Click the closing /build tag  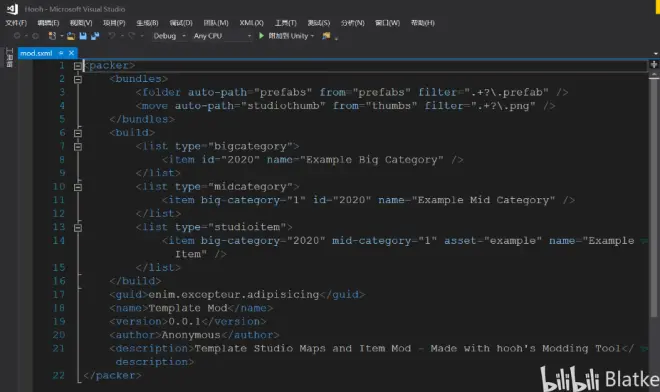[x=135, y=281]
